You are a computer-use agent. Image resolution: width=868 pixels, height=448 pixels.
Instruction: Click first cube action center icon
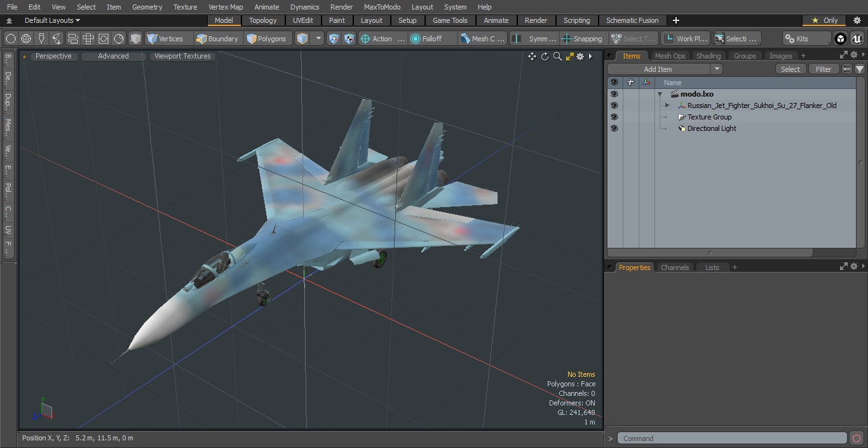coord(334,39)
